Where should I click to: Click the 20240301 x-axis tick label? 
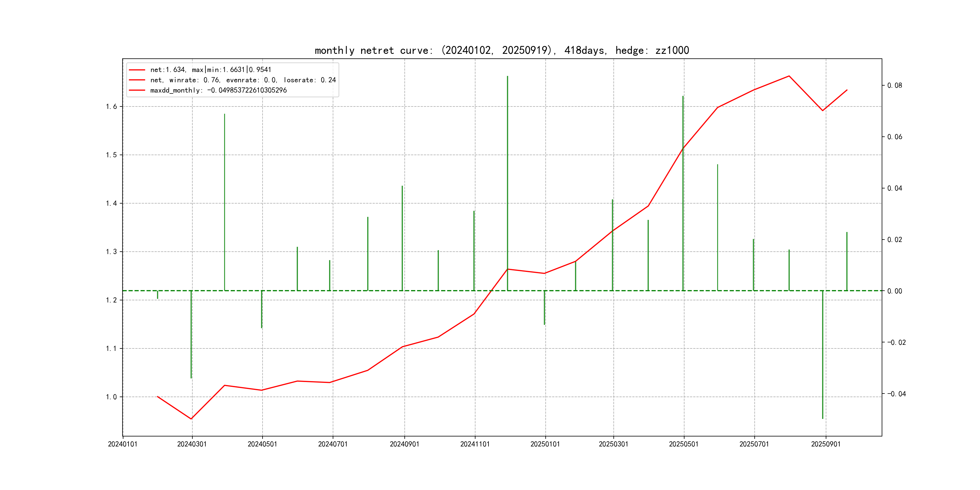[192, 444]
